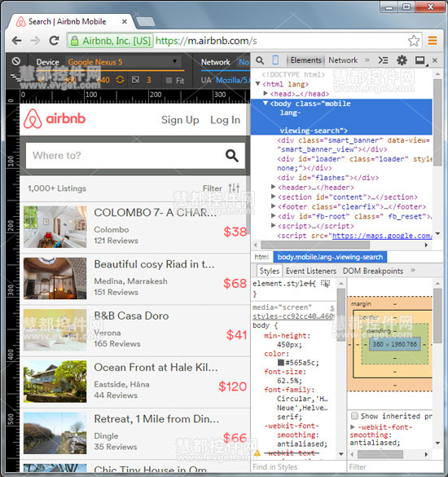Click the #565a5c color swatch
Viewport: 448px width, 477px height.
281,363
